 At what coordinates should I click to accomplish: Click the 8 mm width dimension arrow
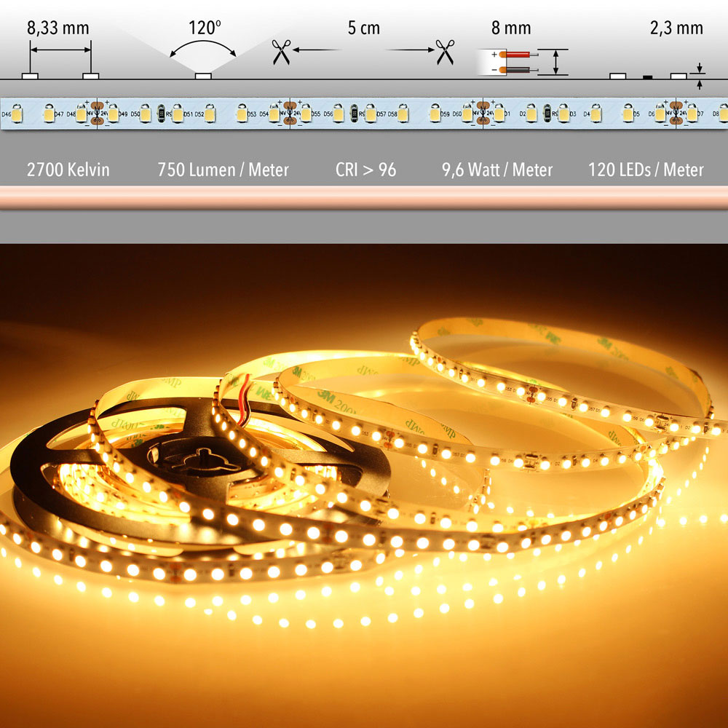point(557,62)
